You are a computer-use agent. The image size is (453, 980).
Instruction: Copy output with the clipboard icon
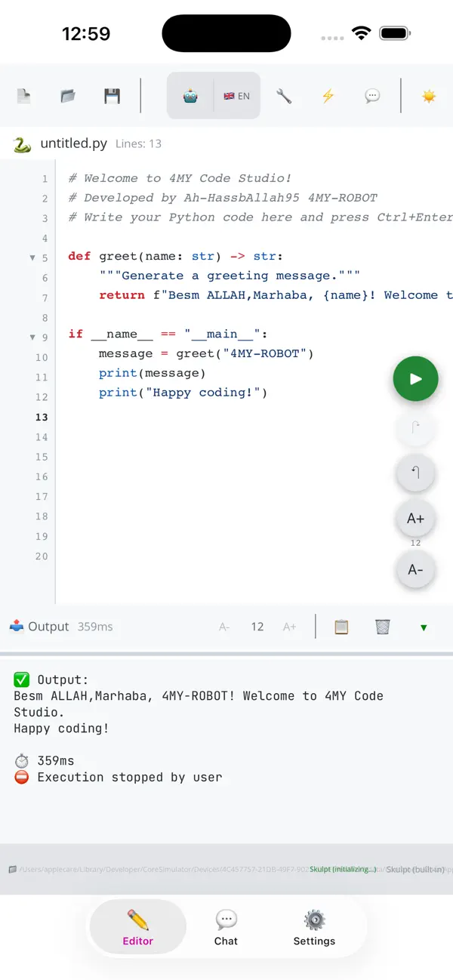pos(341,627)
